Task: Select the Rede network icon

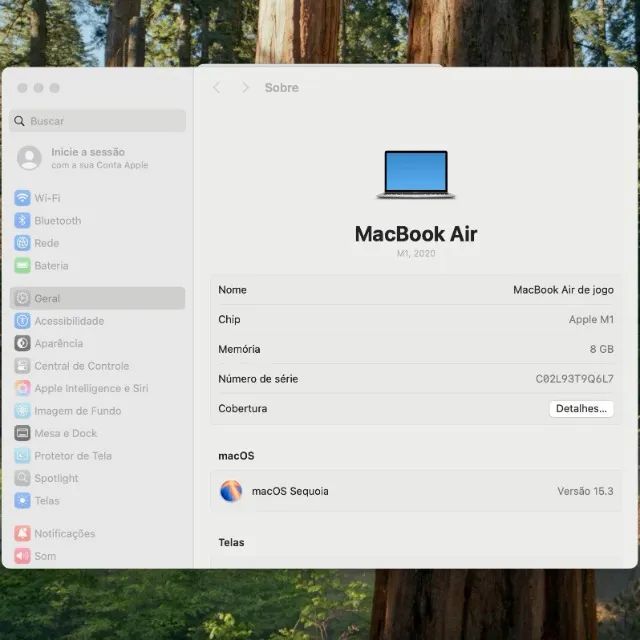Action: point(22,243)
